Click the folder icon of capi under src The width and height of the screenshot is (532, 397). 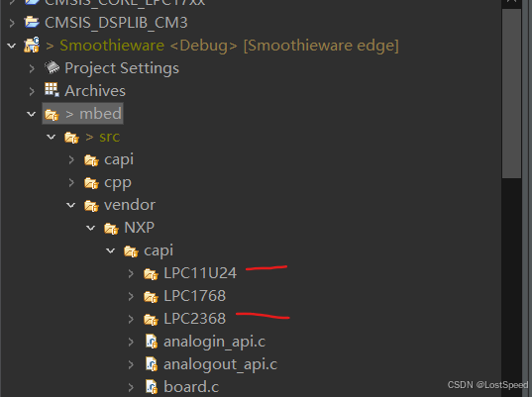[x=91, y=160]
